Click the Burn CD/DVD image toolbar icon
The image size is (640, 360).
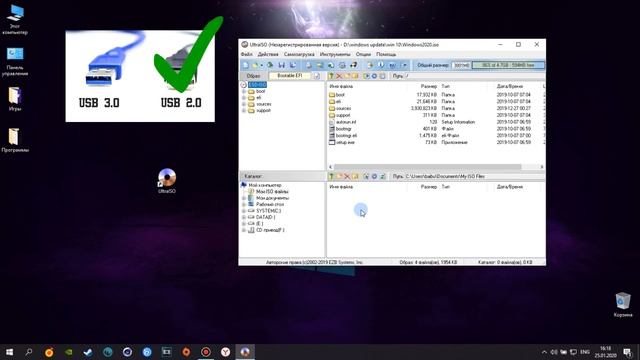(x=353, y=65)
